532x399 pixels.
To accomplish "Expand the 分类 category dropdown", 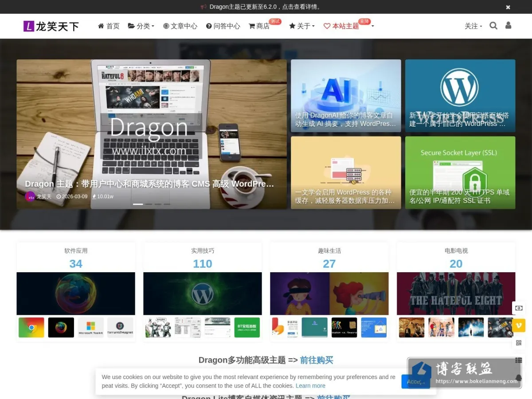I will coord(141,26).
